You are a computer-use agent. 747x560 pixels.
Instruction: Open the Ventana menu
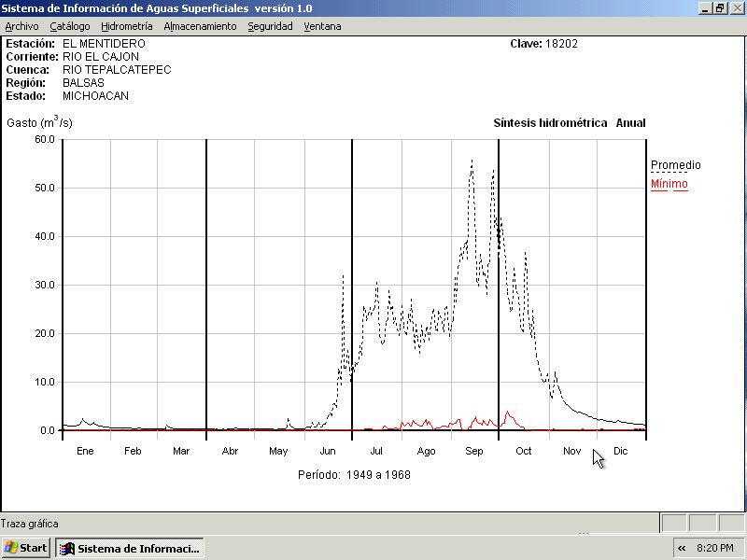pyautogui.click(x=322, y=26)
